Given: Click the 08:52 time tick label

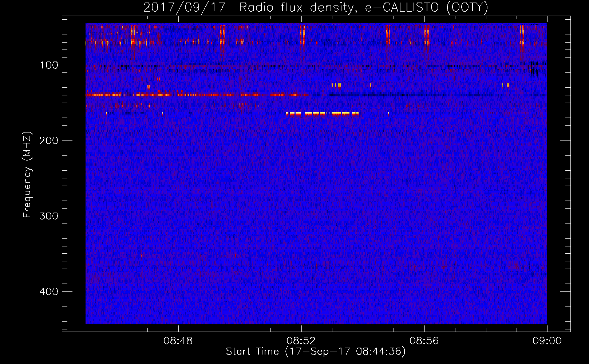Looking at the screenshot, I should pyautogui.click(x=301, y=341).
